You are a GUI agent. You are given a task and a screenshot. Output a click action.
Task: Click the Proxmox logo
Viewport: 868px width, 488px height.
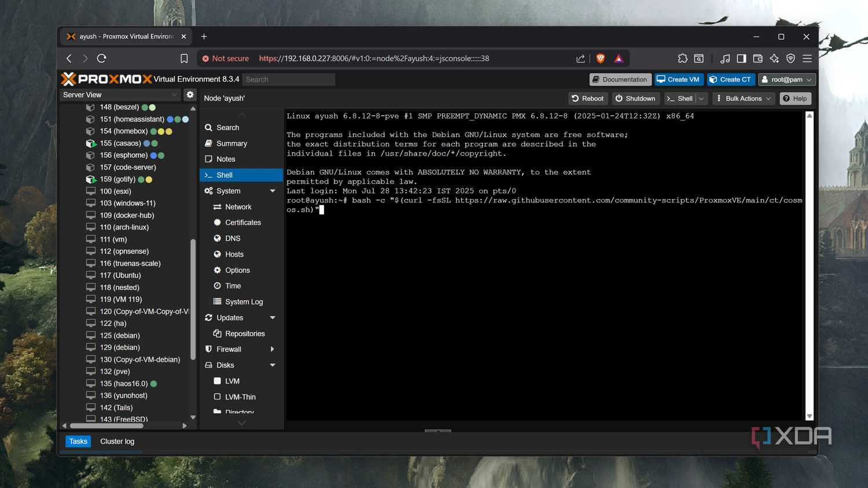pos(106,79)
